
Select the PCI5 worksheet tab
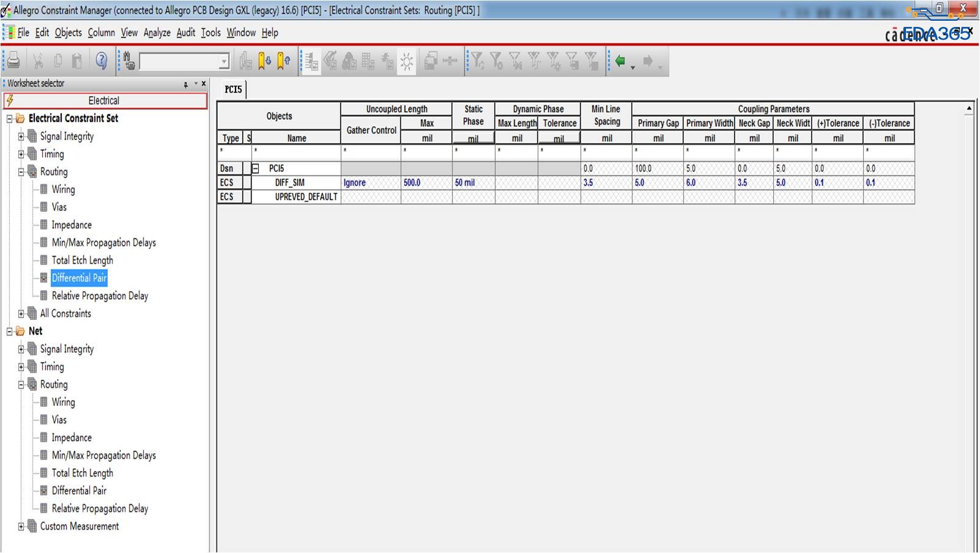point(233,89)
